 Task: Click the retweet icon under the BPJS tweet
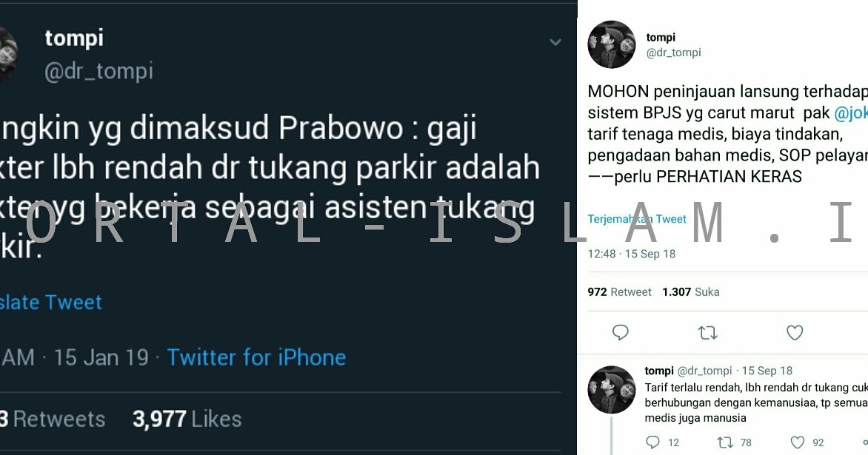(x=707, y=333)
